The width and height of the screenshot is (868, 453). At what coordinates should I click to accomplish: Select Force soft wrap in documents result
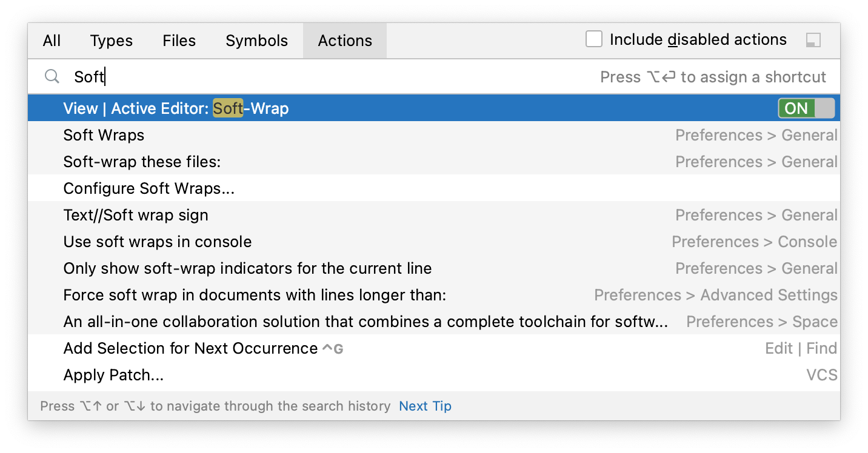(255, 295)
